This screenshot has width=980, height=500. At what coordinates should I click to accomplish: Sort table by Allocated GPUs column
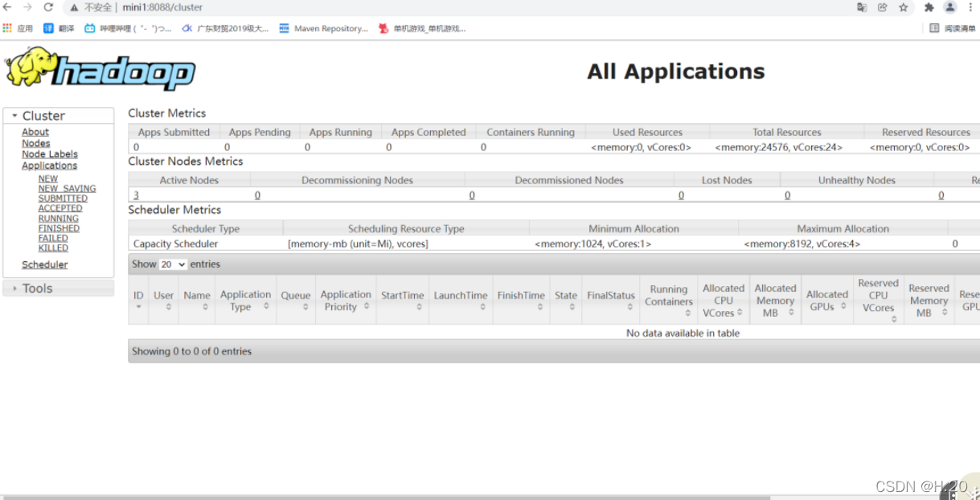click(x=827, y=301)
